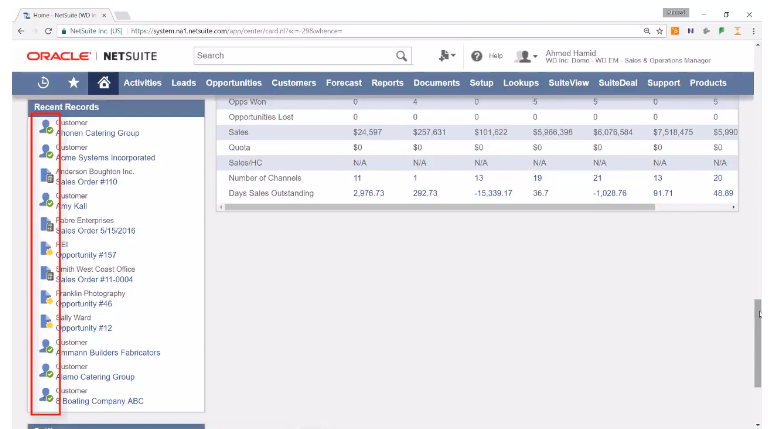Click the Number of Channels value 11
Screen dimensions: 768x429
(x=357, y=178)
